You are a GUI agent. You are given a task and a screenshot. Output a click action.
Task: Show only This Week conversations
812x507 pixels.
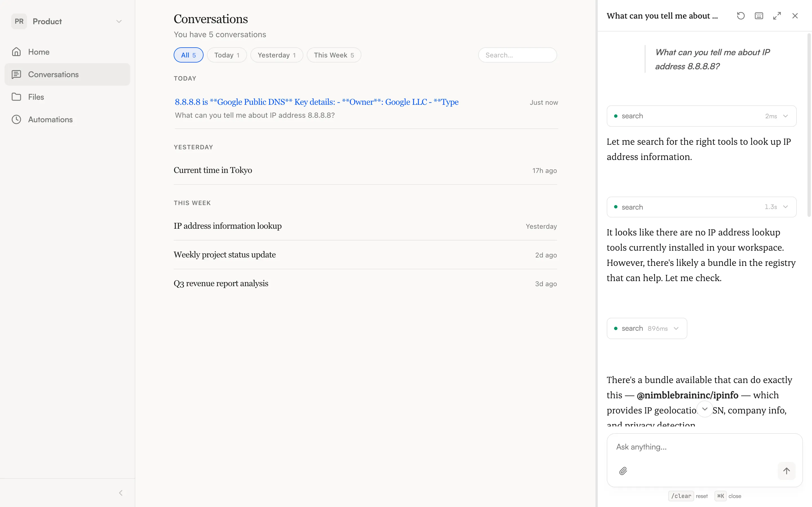coord(334,55)
